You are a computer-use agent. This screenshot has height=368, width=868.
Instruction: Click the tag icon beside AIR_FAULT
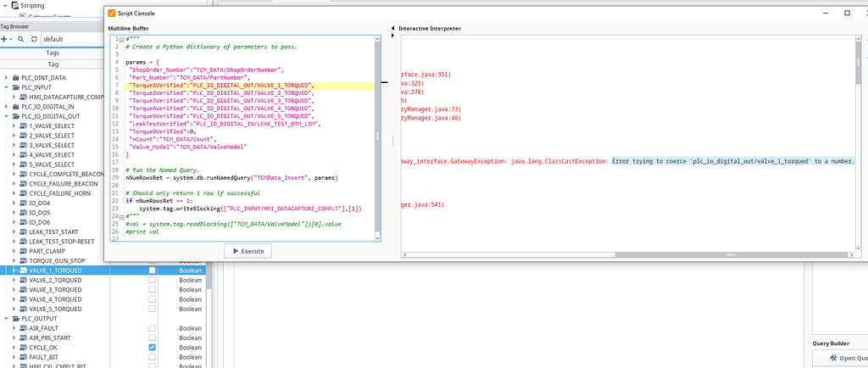pos(23,328)
